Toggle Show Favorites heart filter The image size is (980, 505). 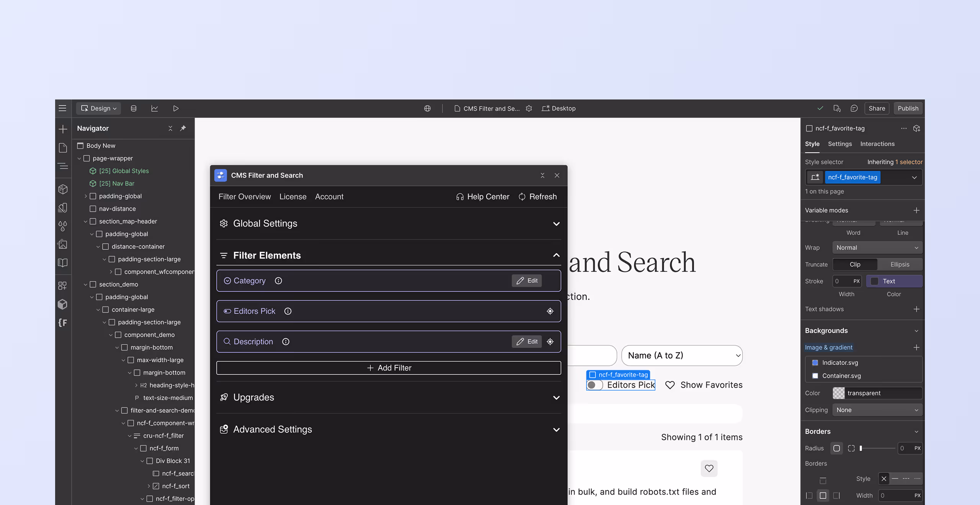coord(670,385)
